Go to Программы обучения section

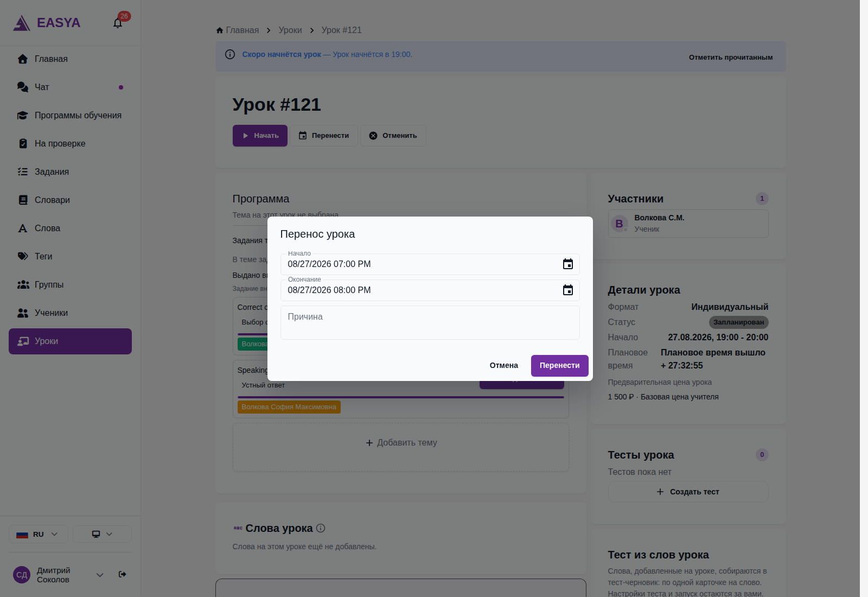pyautogui.click(x=70, y=115)
